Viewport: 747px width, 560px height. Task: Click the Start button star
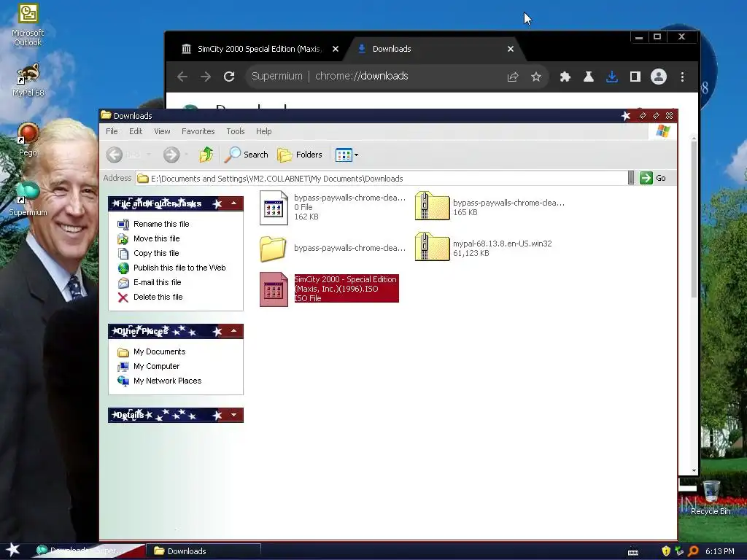coord(13,551)
